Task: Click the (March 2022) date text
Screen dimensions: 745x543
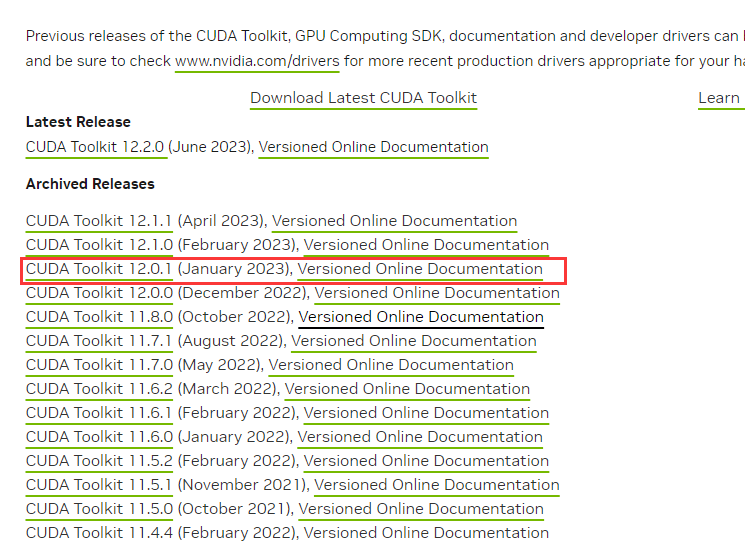Action: 229,389
